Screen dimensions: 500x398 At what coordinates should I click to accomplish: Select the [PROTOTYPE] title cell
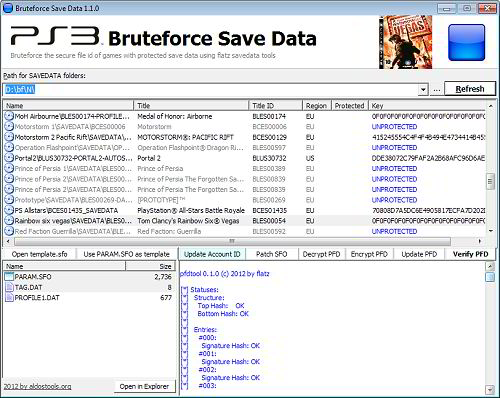[x=161, y=200]
